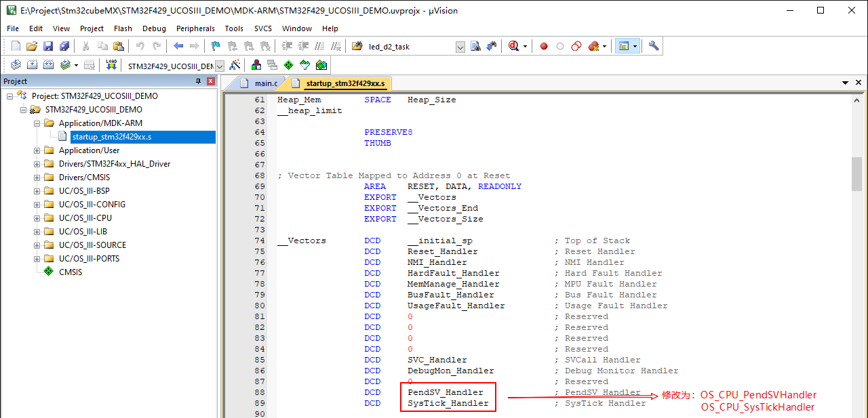Indent the selected text lines
Screen dimensions: 868x418
pos(287,46)
